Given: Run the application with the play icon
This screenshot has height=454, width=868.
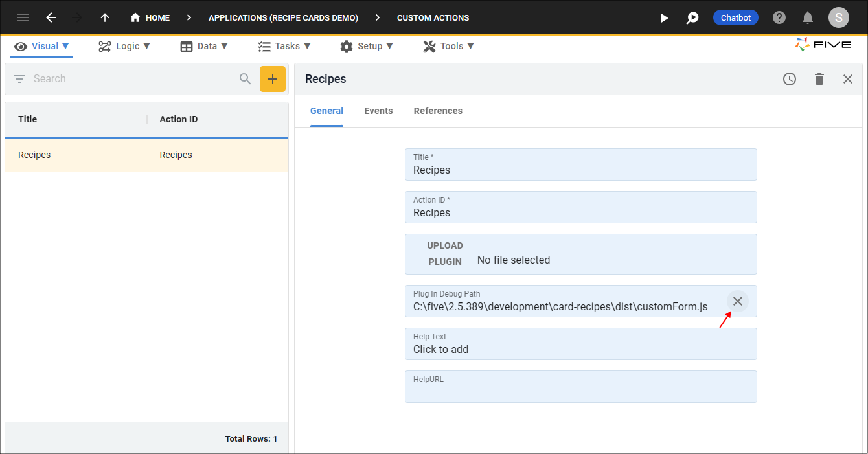Looking at the screenshot, I should coord(664,17).
